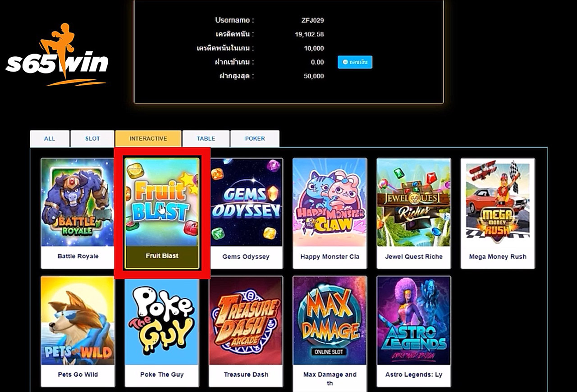Select the Poke The Guy game artwork
577x392 pixels.
pos(162,320)
